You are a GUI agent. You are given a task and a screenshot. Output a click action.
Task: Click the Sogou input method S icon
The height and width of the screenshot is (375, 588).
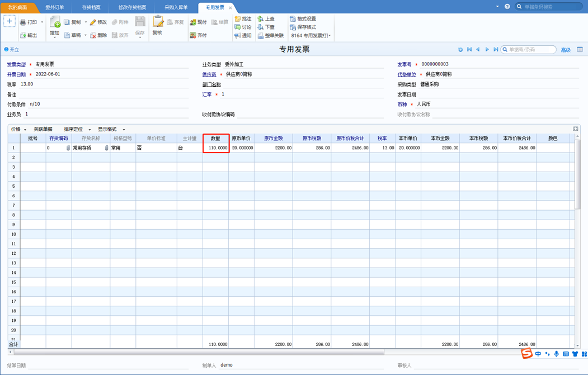point(527,353)
